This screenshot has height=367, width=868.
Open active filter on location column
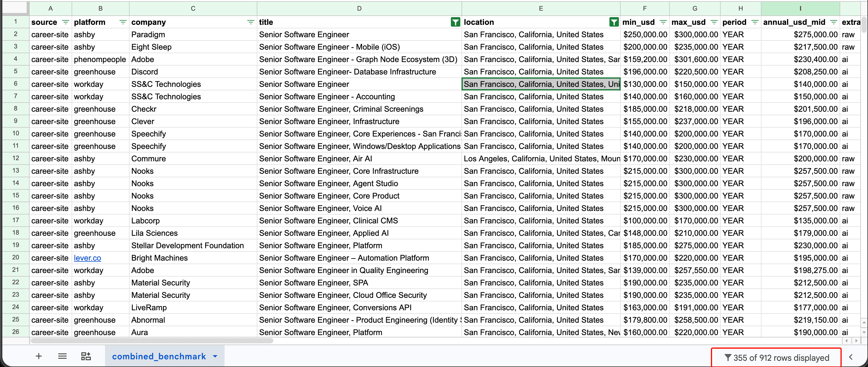pyautogui.click(x=614, y=22)
